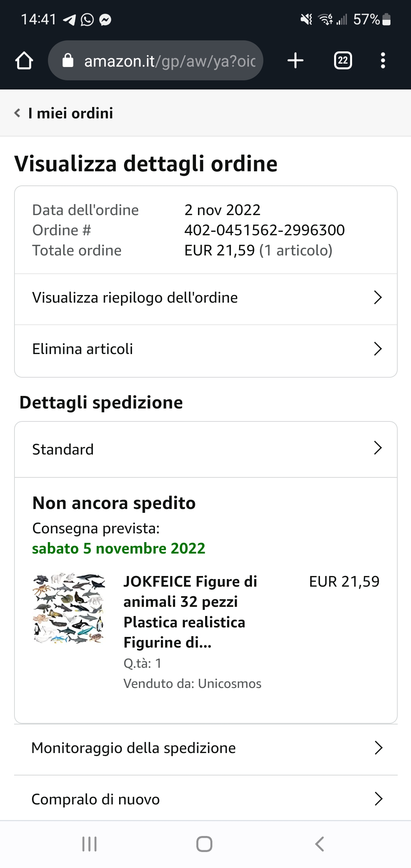Expand Visualizza riepilogo dell'ordine row

[x=205, y=298]
